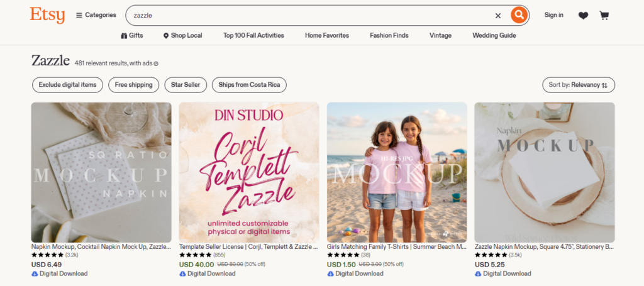Open Wild Spruce napkin mockup thumbnail
Viewport: 644px width, 286px height.
[545, 172]
